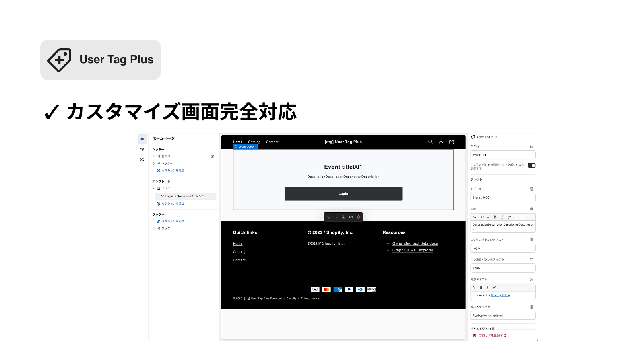644x362 pixels.
Task: Click the link icon in 説明 editor toolbar
Action: (x=509, y=217)
